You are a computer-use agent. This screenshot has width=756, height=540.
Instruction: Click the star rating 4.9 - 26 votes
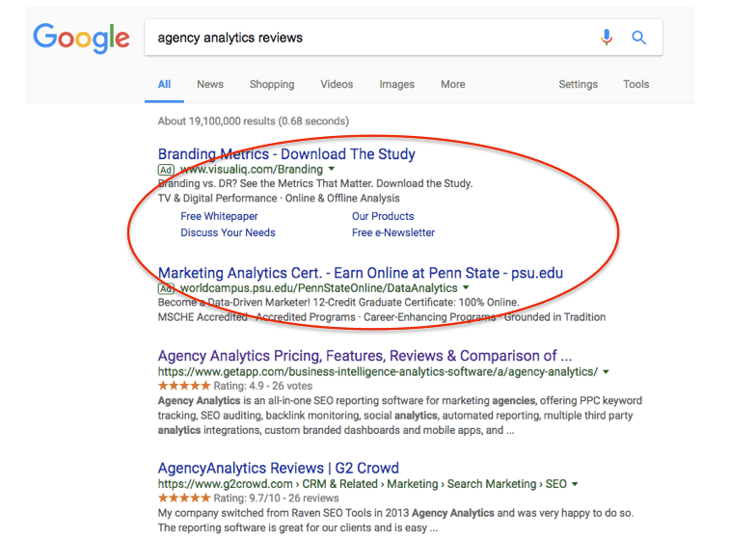coord(235,386)
